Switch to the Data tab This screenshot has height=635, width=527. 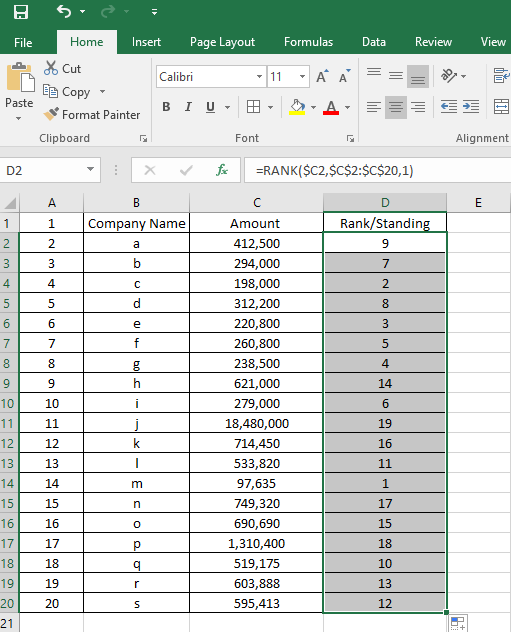374,42
